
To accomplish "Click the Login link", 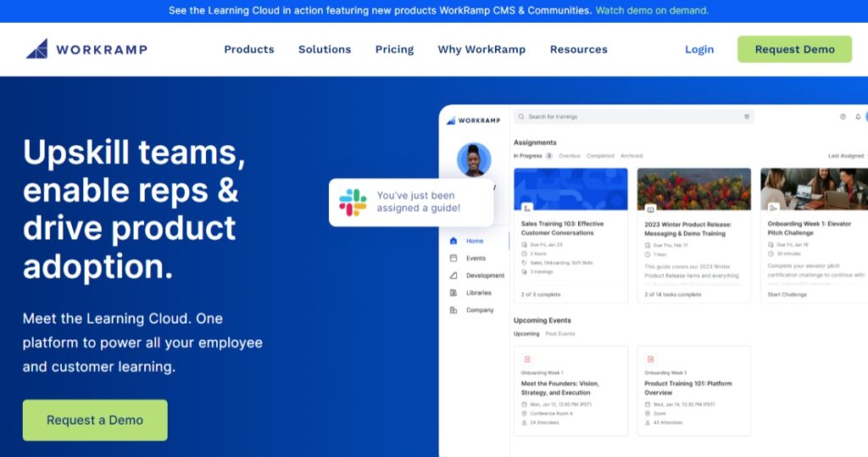I will [x=699, y=49].
